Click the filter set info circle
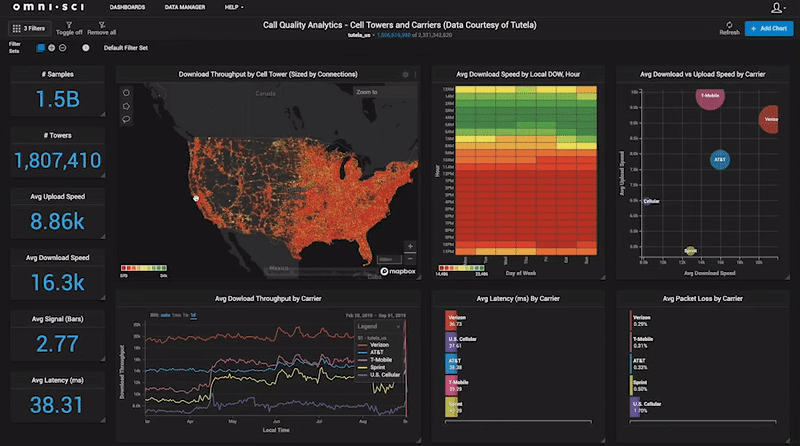The height and width of the screenshot is (446, 800). 86,48
